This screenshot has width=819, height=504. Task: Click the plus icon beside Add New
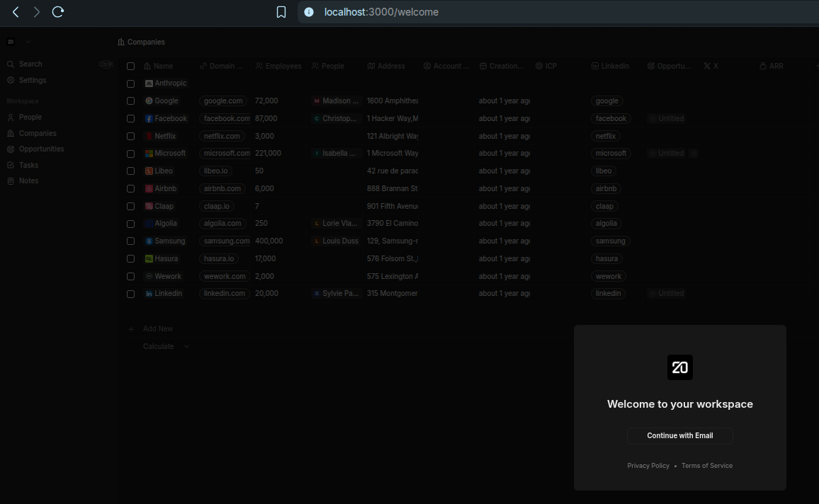tap(131, 329)
